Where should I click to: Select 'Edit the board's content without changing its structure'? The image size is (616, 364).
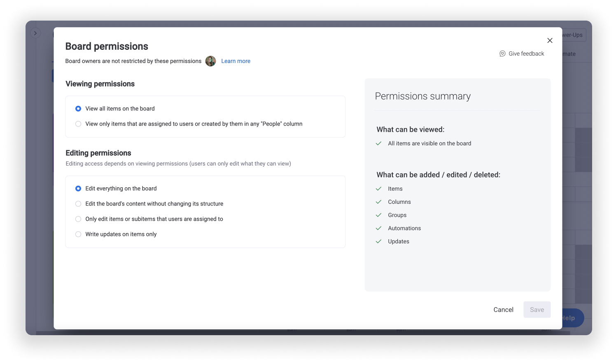[x=78, y=203]
